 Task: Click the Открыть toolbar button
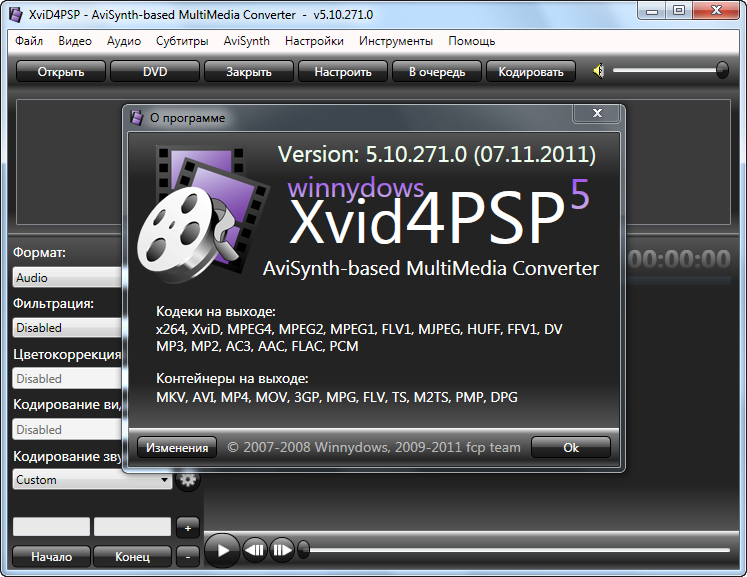point(61,71)
